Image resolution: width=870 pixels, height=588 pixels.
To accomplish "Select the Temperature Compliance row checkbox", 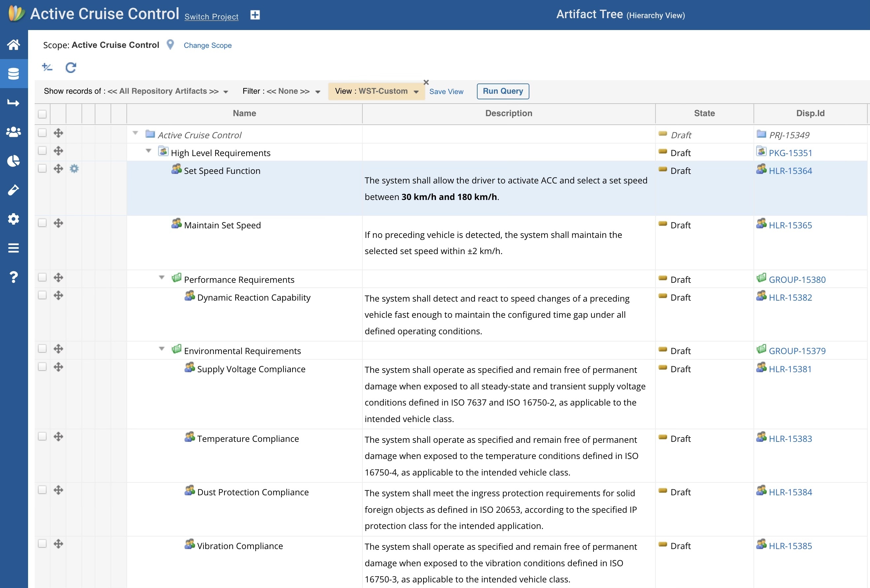I will click(42, 437).
